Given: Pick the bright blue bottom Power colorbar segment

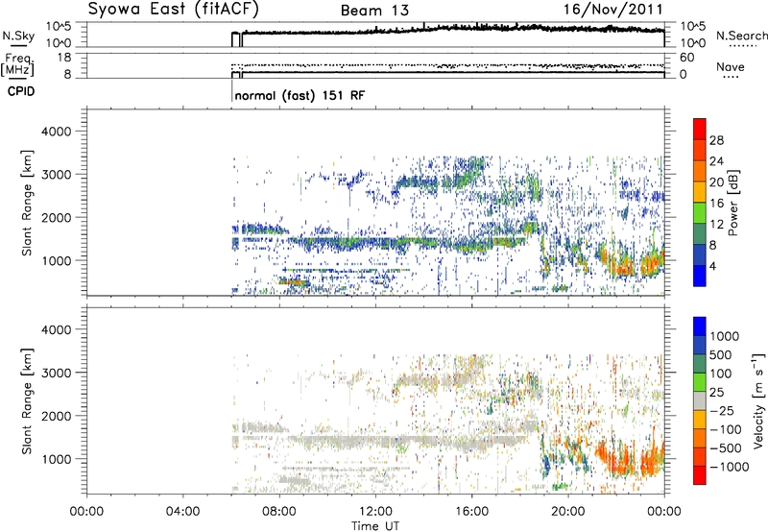Looking at the screenshot, I should [x=700, y=277].
